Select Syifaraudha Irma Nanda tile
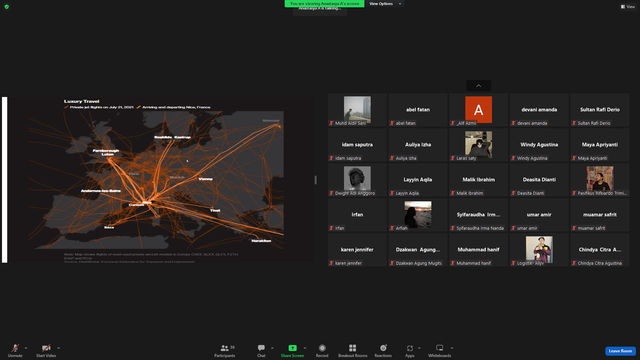640x360 pixels. point(478,215)
